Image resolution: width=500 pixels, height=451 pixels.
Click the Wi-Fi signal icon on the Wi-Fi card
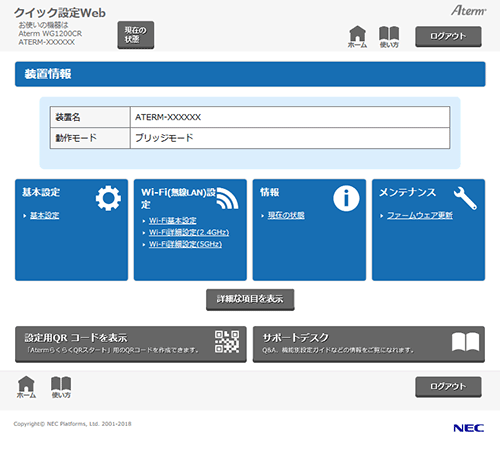click(227, 198)
